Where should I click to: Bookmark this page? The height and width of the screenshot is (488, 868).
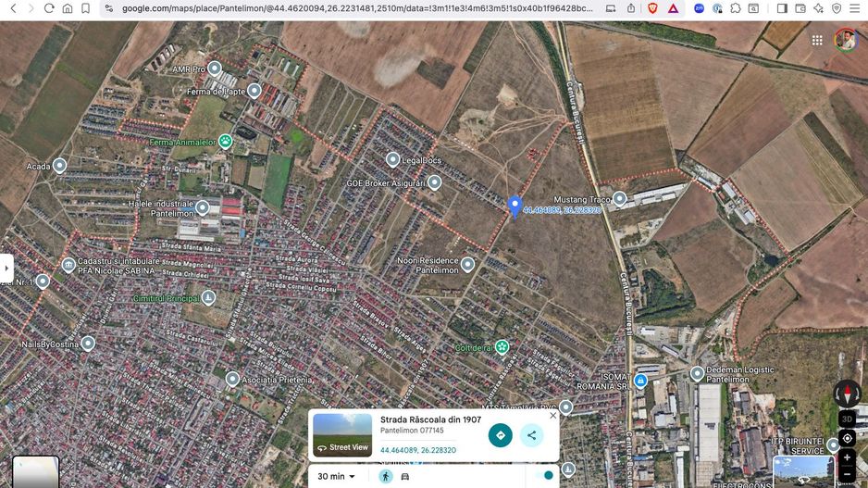click(85, 8)
